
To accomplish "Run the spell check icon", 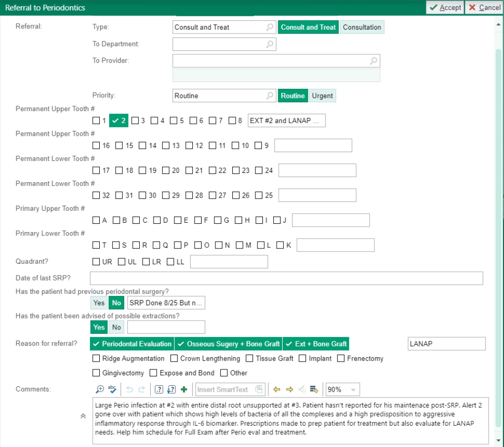I will pyautogui.click(x=112, y=389).
